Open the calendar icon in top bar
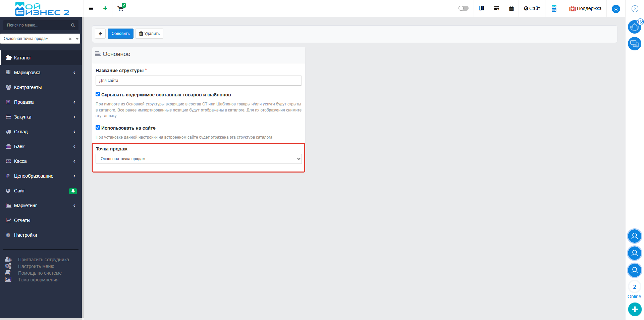Screen dimensions: 644x320 (511, 8)
